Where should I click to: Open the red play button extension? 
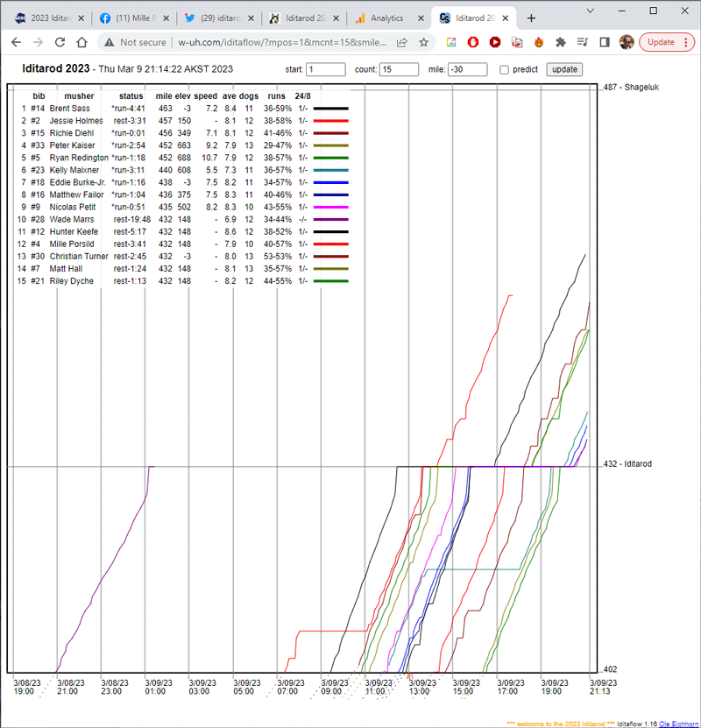coord(495,42)
